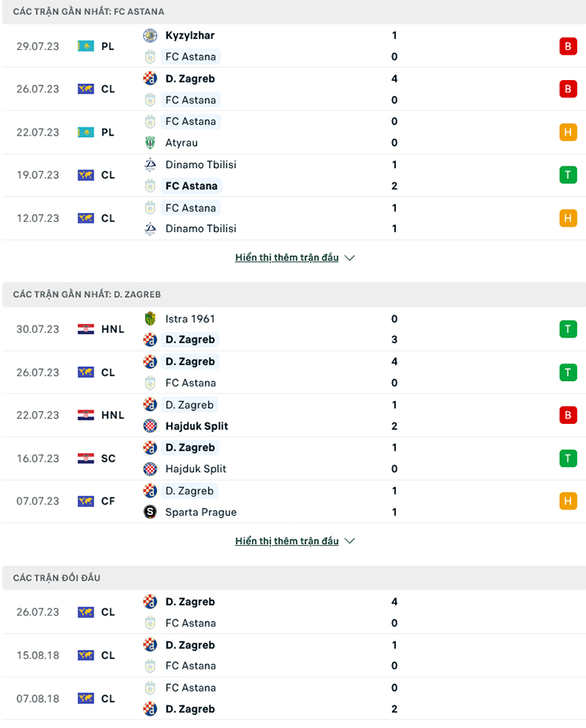Expand more matches chevron under D. Zagreb section
This screenshot has width=586, height=728.
click(350, 542)
